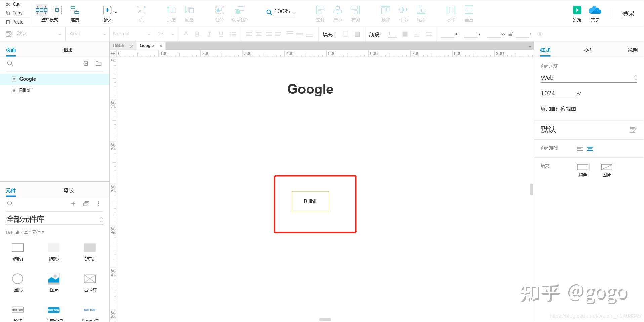Viewport: 644px width, 322px height.
Task: Switch to the 说明 notes tab
Action: pyautogui.click(x=632, y=50)
